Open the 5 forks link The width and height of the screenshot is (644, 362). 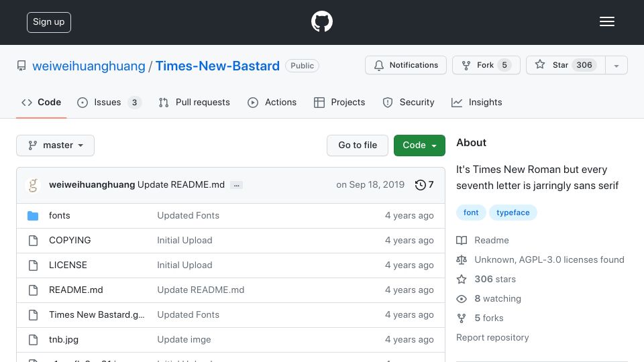[489, 318]
